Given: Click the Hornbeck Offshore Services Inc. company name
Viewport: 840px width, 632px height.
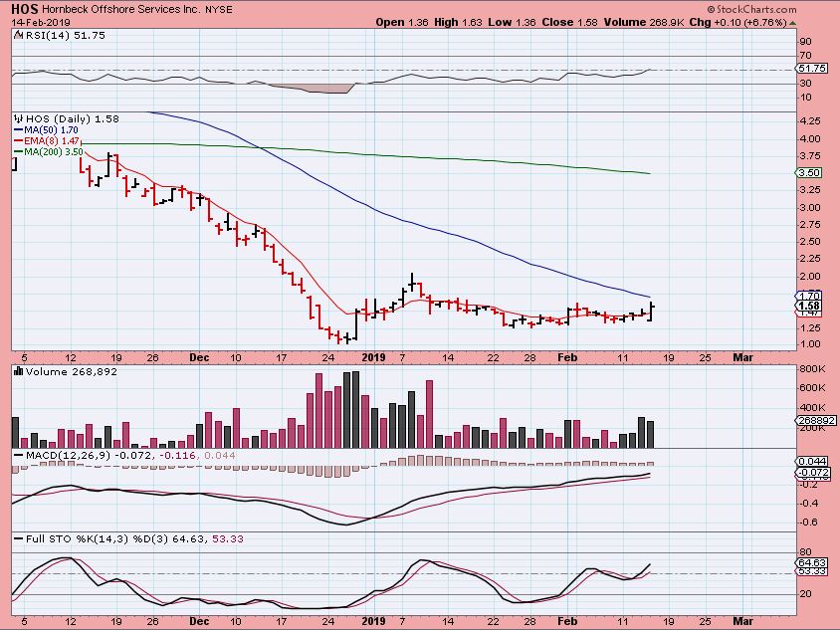Looking at the screenshot, I should point(121,10).
